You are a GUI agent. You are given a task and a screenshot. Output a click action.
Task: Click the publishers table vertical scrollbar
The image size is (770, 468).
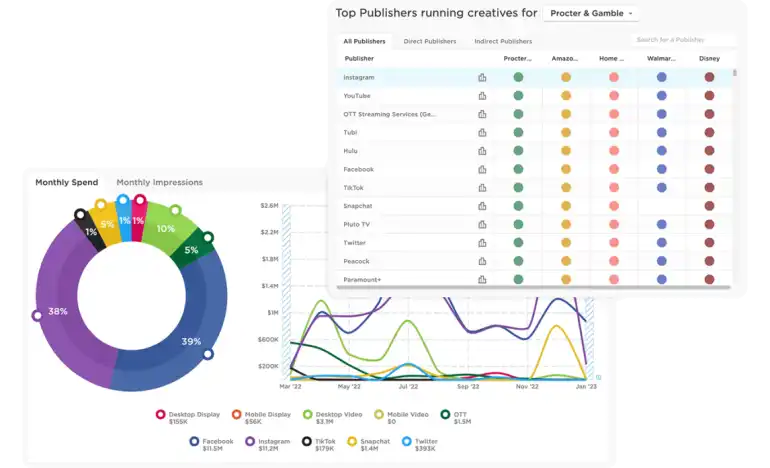tap(735, 73)
